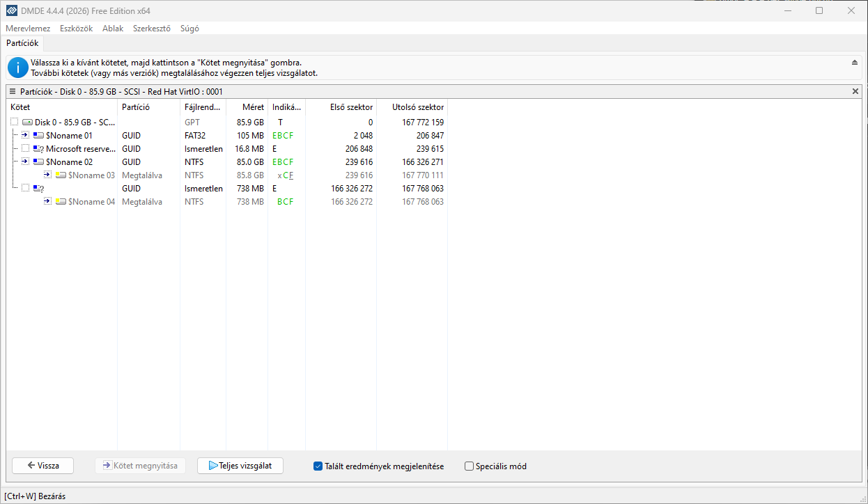Uncheck Talált eredmények megjelenítése
Image resolution: width=868 pixels, height=504 pixels.
click(318, 466)
